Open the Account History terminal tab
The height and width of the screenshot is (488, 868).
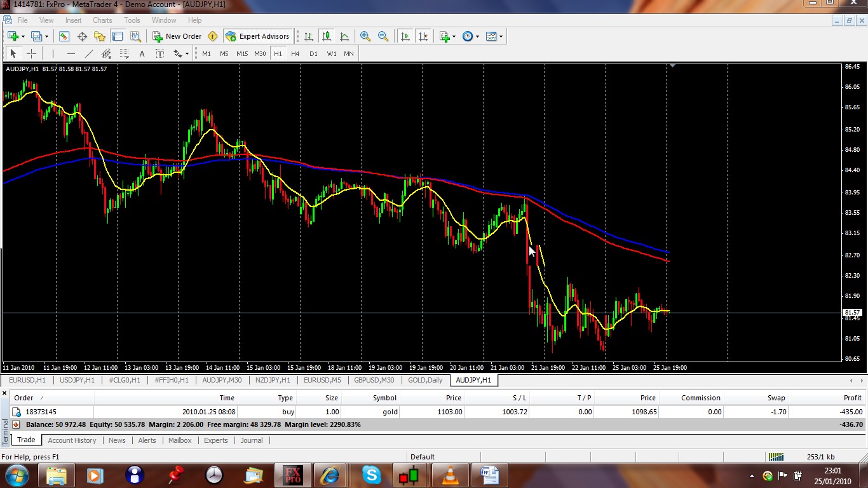[72, 440]
